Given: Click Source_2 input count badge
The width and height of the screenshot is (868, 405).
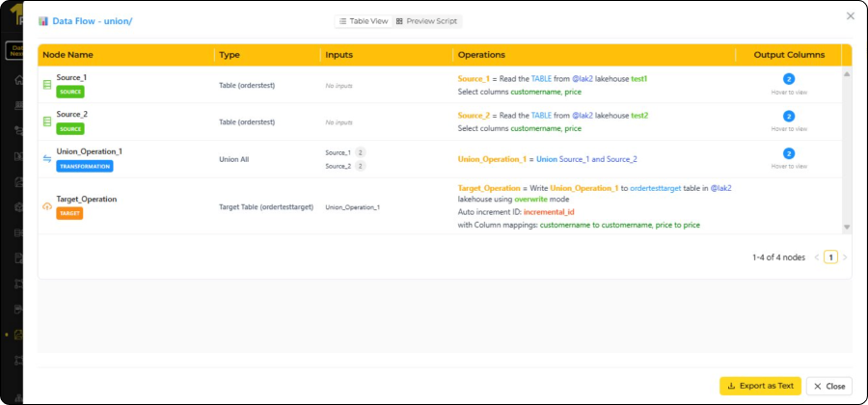Looking at the screenshot, I should 361,166.
